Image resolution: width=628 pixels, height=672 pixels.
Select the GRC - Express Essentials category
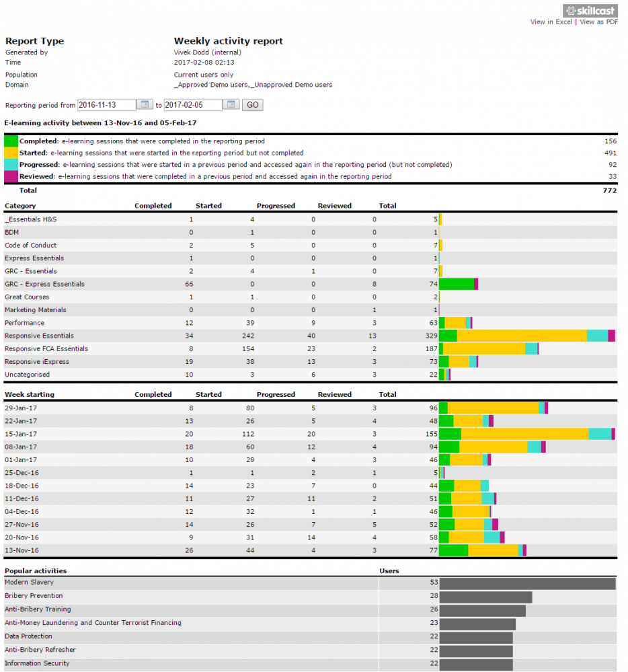pos(311,284)
